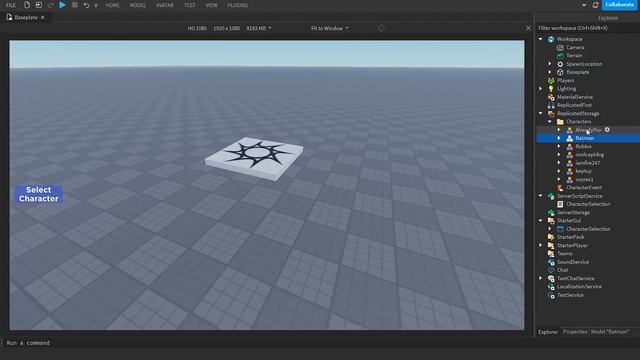Collapse the Characters folder
Screen dimensions: 640x360
pos(550,122)
